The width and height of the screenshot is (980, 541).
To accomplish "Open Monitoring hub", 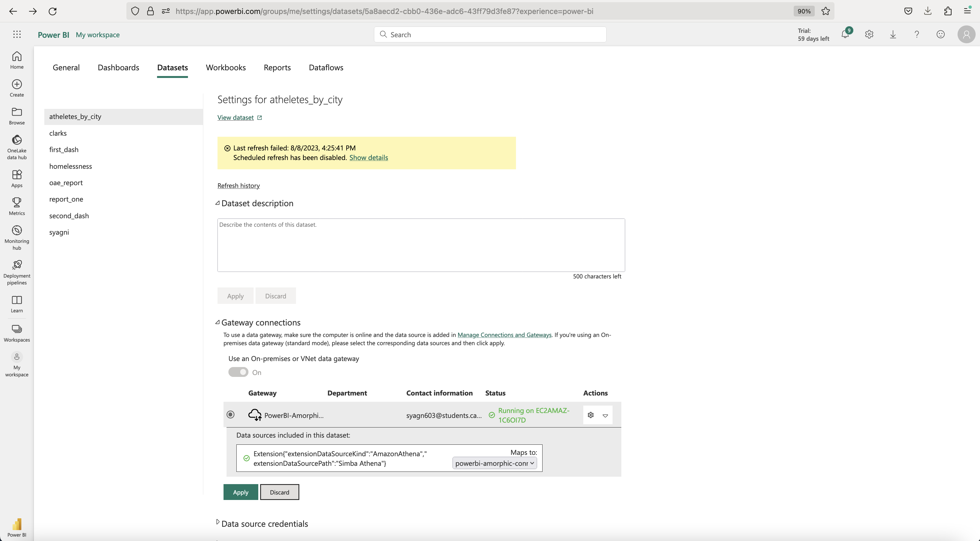I will 17,237.
